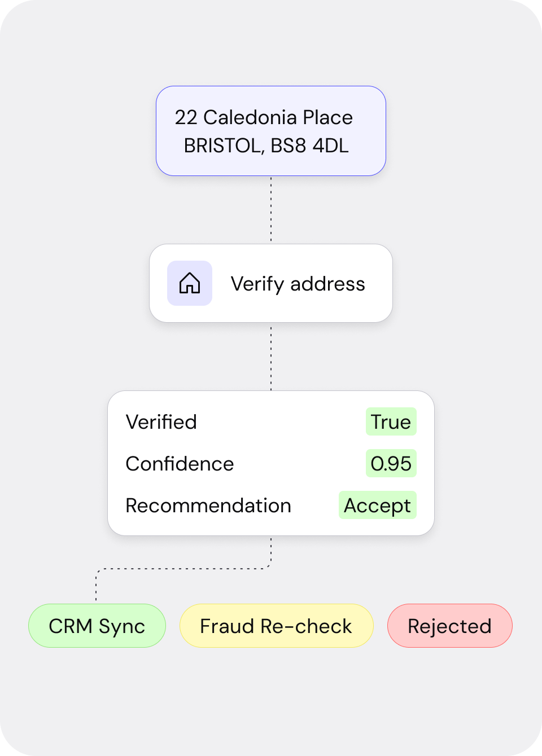Choose the Rejected outcome pill

[450, 626]
